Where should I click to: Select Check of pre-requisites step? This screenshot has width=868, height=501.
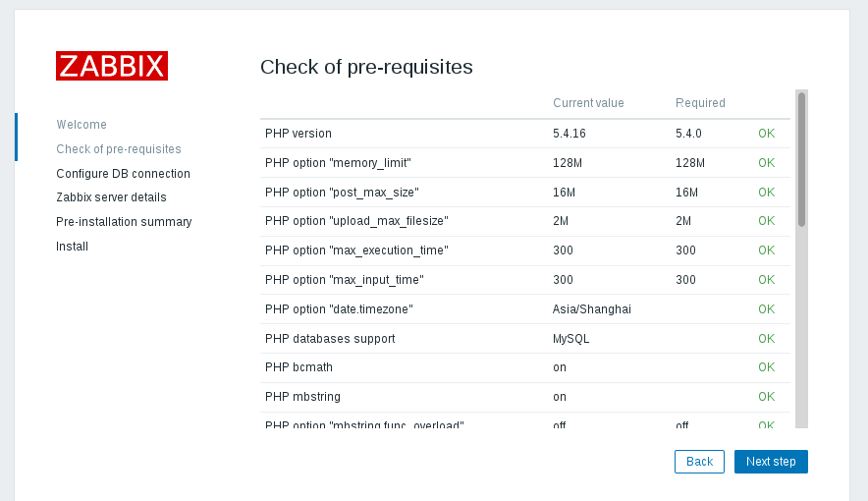[x=119, y=149]
